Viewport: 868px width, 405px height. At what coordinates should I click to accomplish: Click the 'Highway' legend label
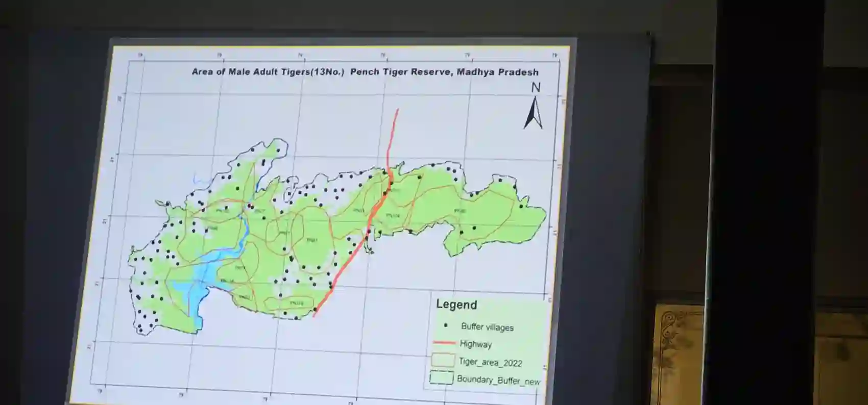475,344
